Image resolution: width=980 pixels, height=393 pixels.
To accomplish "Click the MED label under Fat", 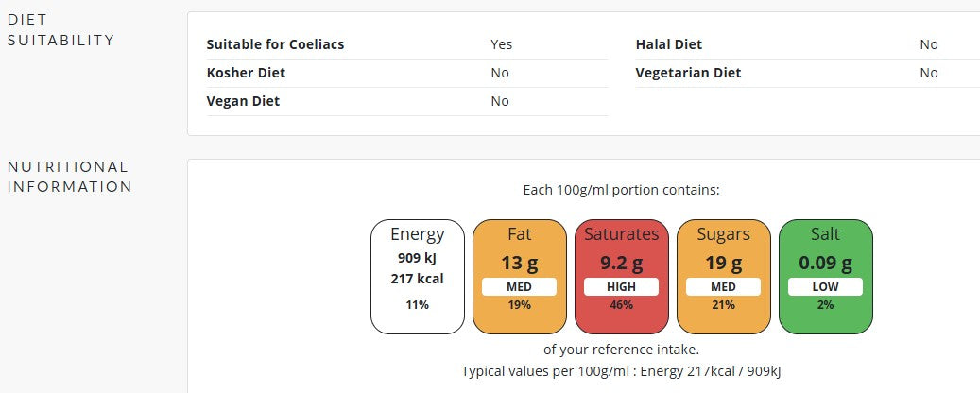I will 519,287.
